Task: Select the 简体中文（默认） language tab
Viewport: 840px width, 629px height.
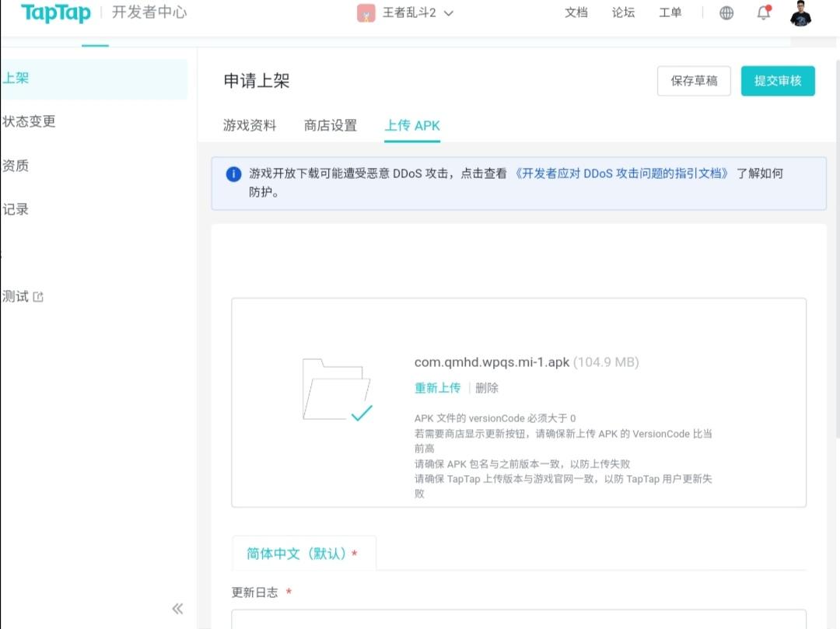Action: (303, 554)
